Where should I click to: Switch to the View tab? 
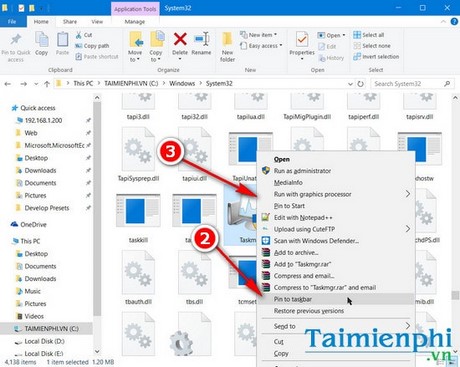(97, 22)
